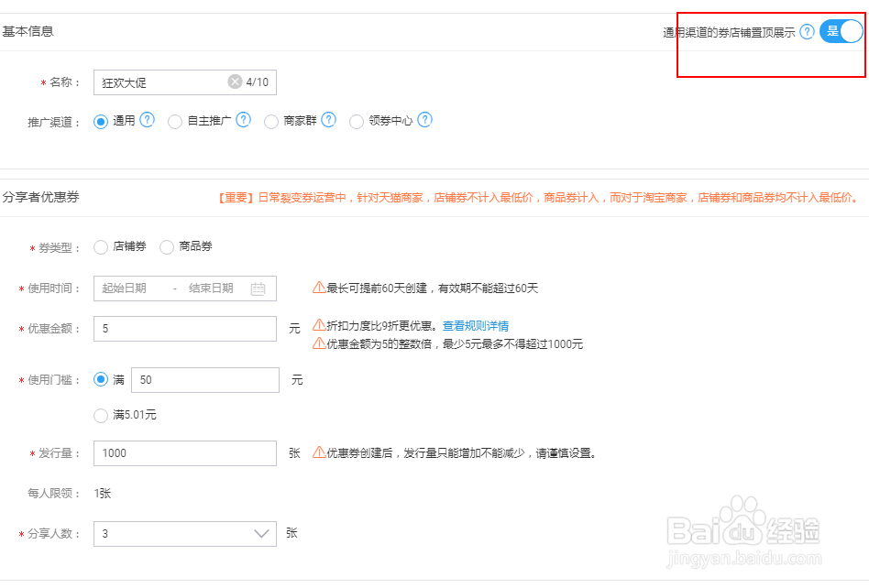The height and width of the screenshot is (588, 869).
Task: Select the 商品券 coupon type
Action: (167, 246)
